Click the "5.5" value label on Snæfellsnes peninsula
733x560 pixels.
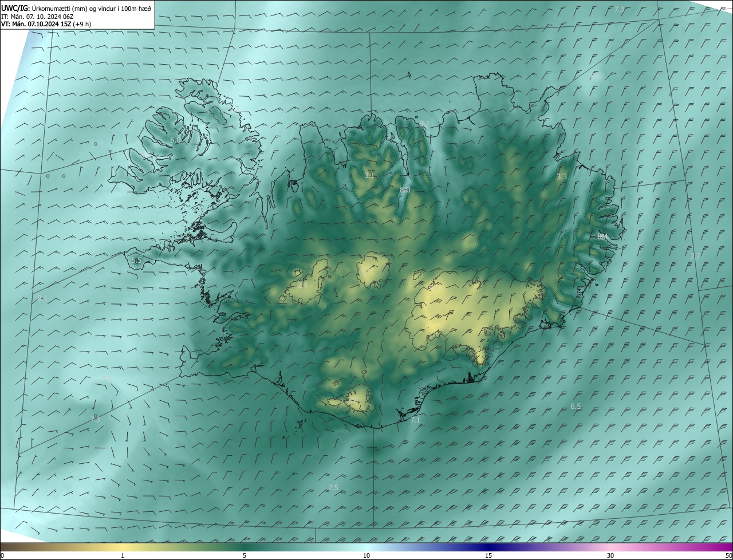136,261
